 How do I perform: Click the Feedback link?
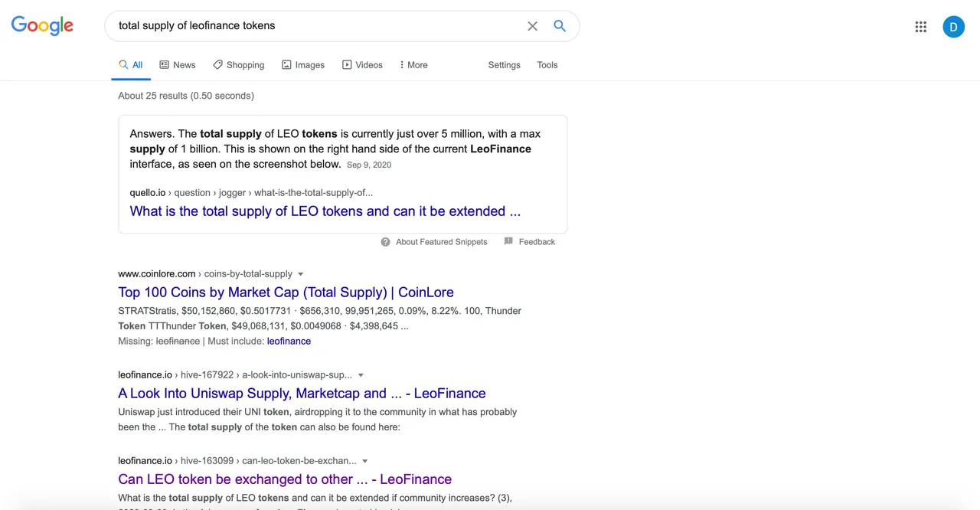[537, 242]
